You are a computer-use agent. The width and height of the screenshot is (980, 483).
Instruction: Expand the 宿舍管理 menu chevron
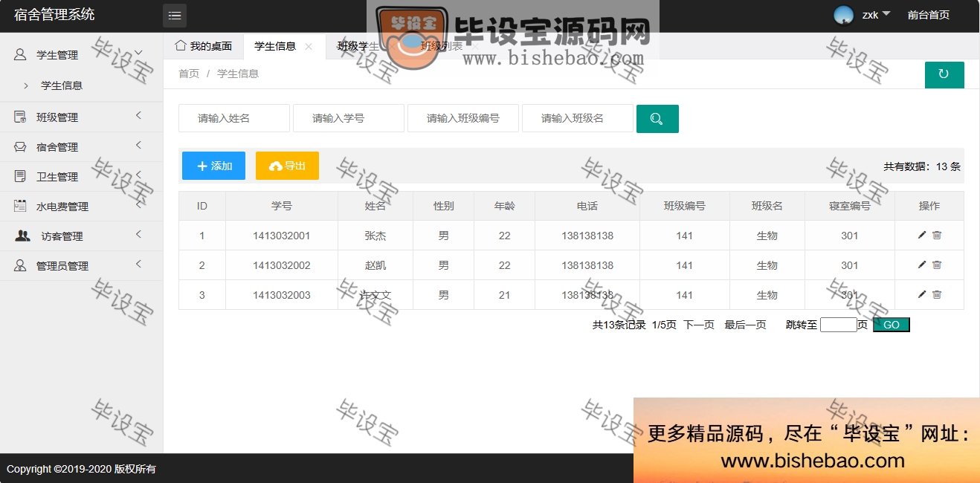click(138, 144)
